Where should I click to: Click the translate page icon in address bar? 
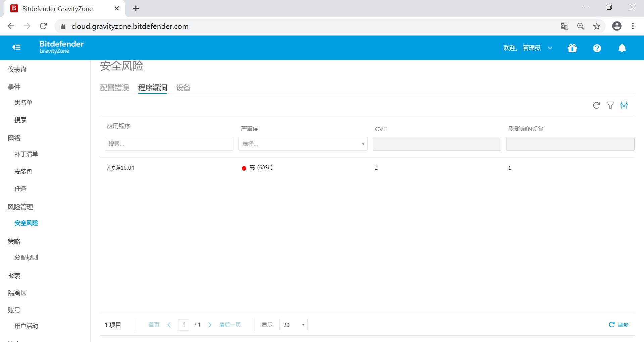pyautogui.click(x=564, y=26)
